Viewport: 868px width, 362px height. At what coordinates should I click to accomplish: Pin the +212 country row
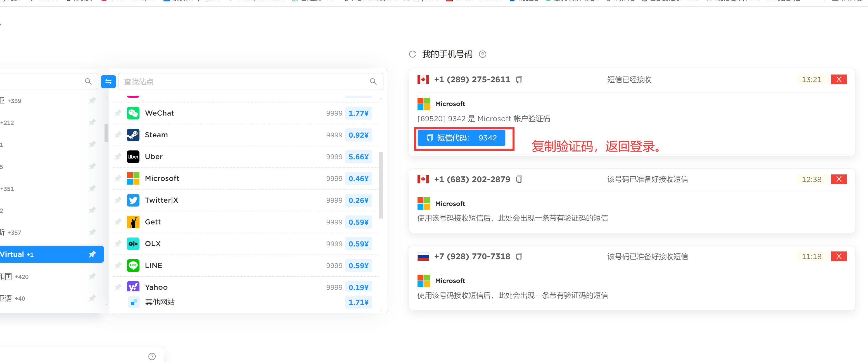point(92,123)
